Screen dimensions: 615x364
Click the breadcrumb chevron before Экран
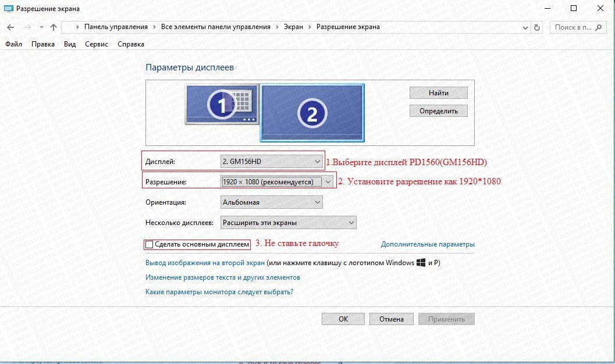(x=277, y=27)
